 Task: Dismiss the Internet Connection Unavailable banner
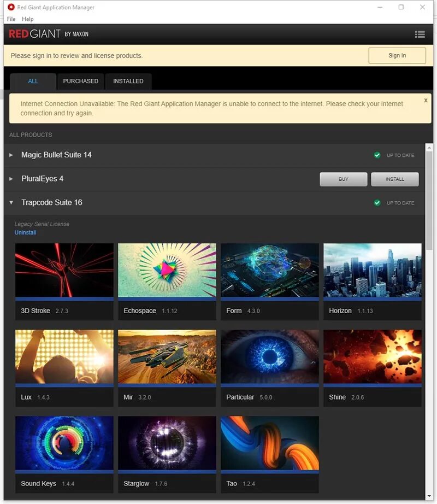coord(426,100)
